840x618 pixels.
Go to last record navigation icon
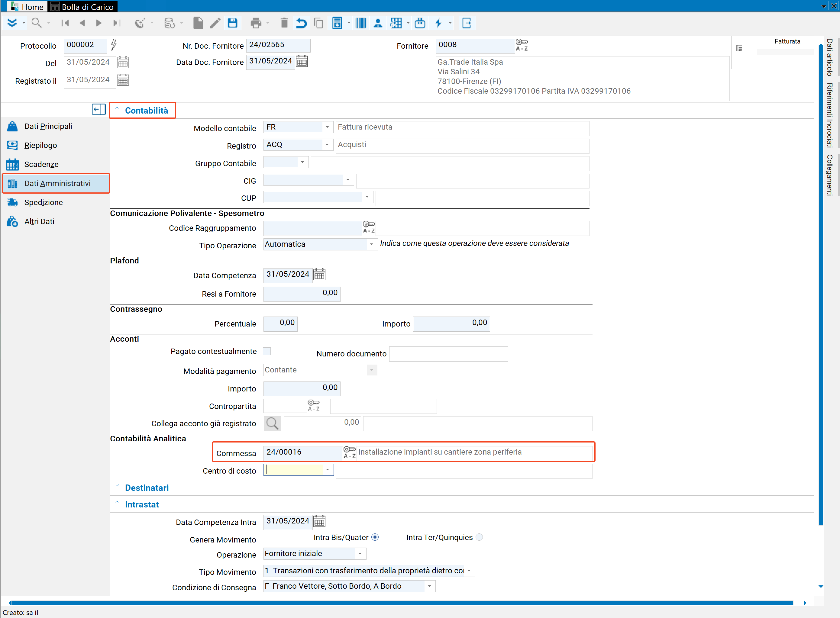coord(117,23)
